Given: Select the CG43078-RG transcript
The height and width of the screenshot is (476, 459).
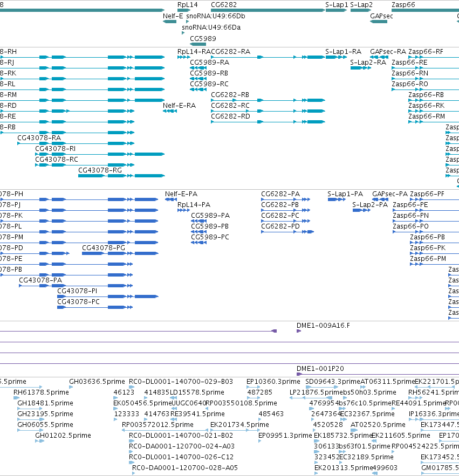Looking at the screenshot, I should pos(121,176).
